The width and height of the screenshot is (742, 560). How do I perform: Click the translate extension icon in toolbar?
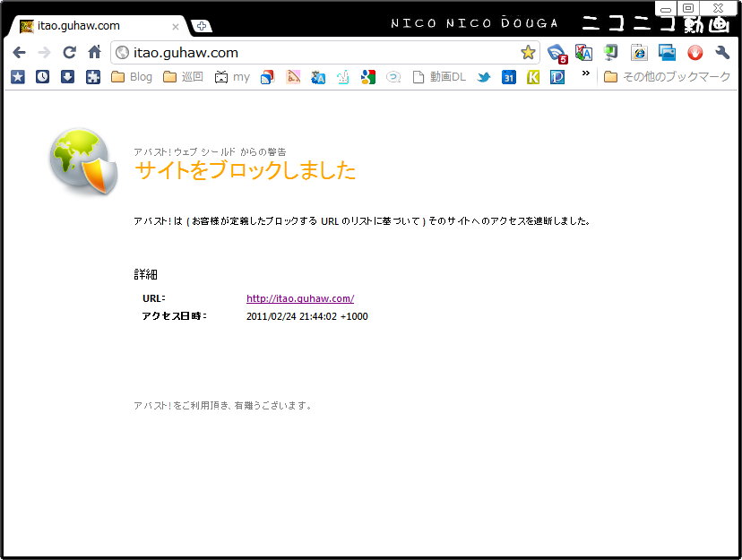[583, 53]
